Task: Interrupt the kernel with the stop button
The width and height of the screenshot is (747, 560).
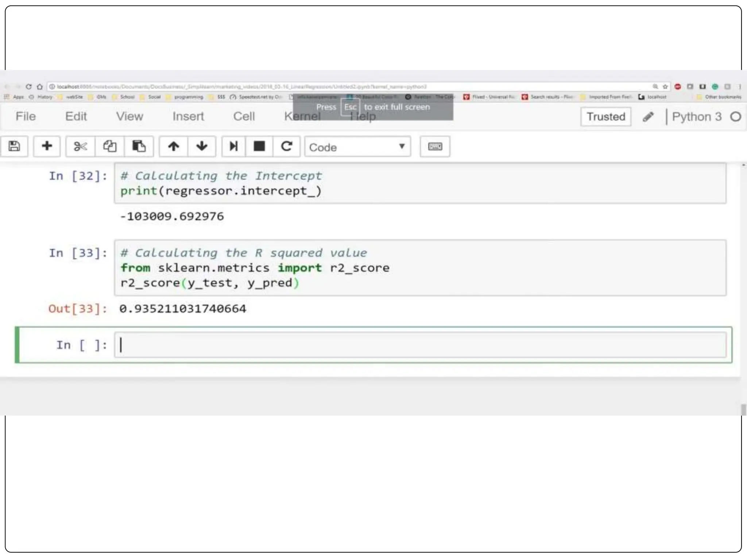Action: (259, 147)
